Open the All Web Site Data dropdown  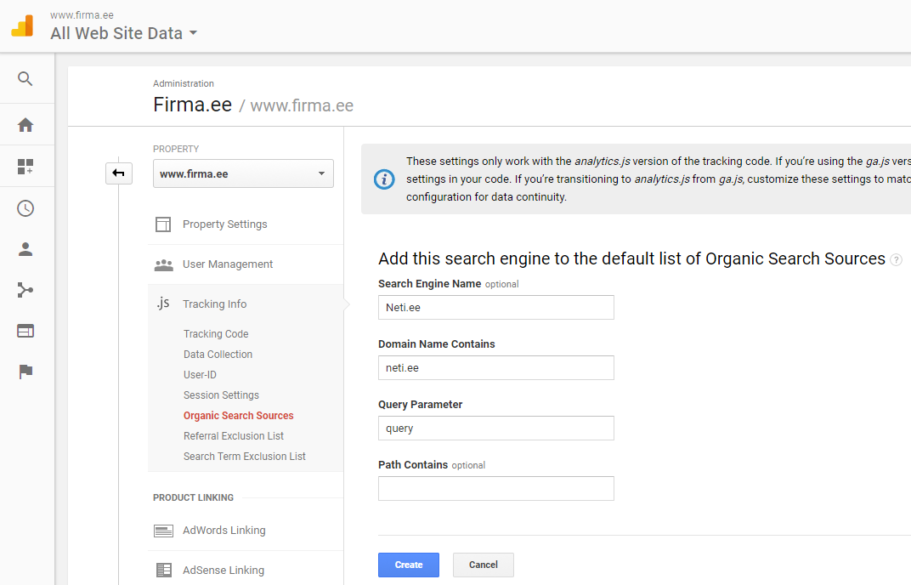124,33
